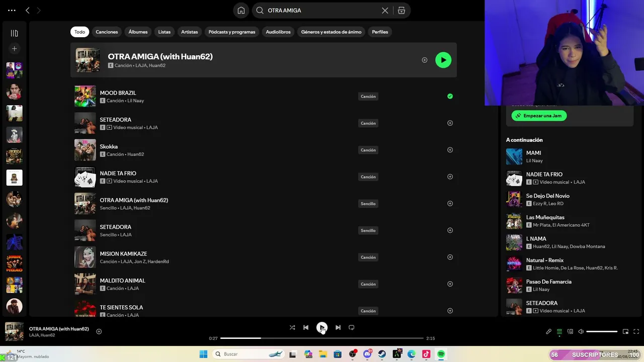The image size is (644, 362).
Task: Add NADIE TA FRIO result to library
Action: click(x=450, y=176)
